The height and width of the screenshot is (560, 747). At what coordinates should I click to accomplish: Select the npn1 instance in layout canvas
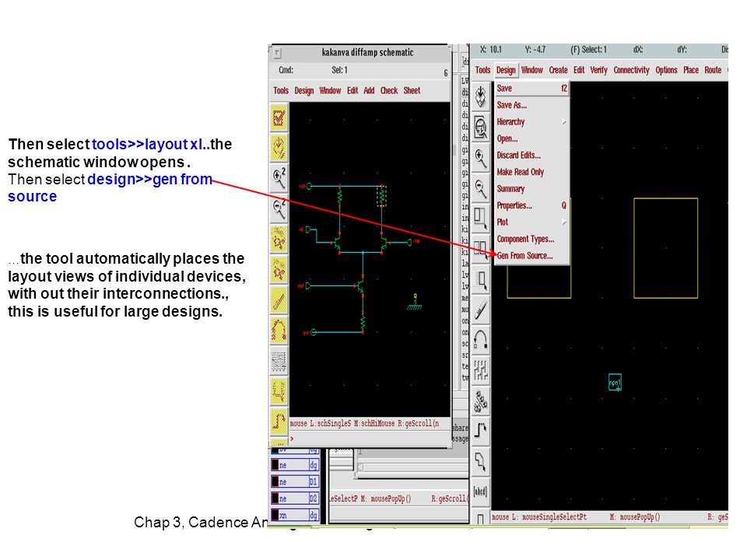615,383
